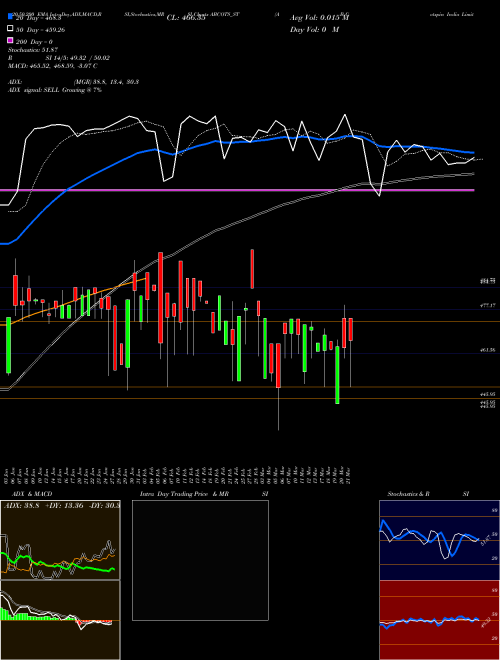Open the ADX indicator sub-chart panel
Screen dimensions: 500x660
point(60,540)
